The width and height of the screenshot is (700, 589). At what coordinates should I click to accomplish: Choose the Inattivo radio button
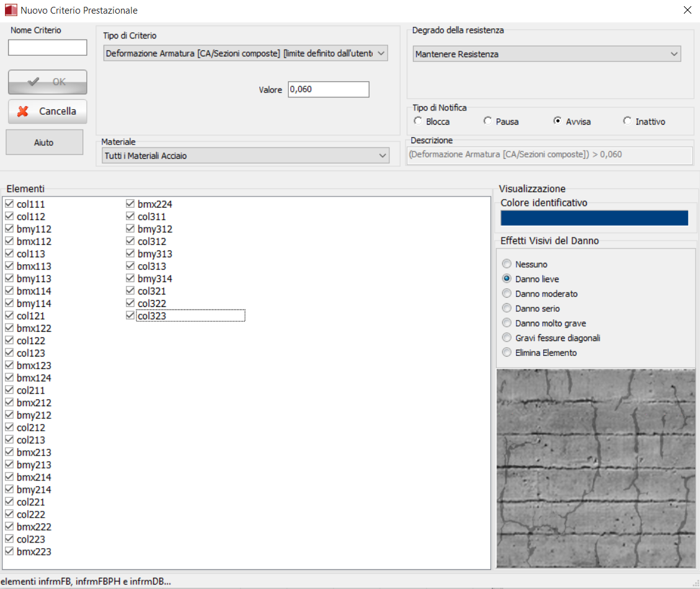pyautogui.click(x=627, y=122)
